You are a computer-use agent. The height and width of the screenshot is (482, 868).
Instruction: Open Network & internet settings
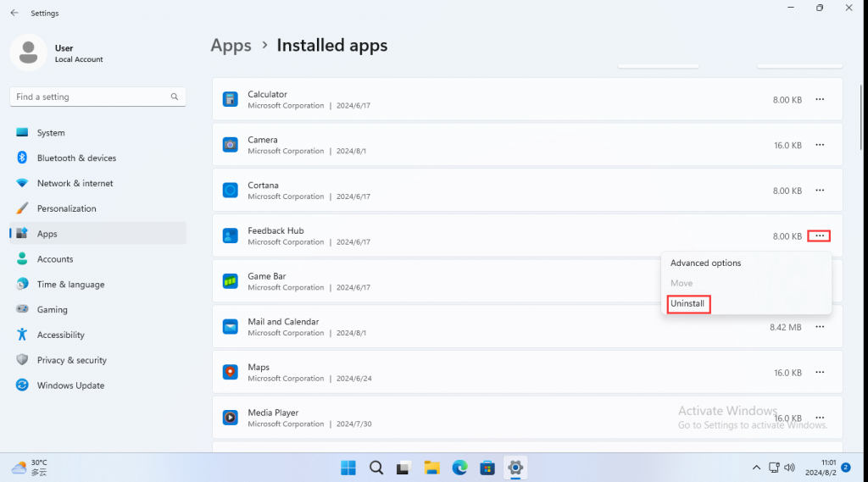click(x=98, y=183)
